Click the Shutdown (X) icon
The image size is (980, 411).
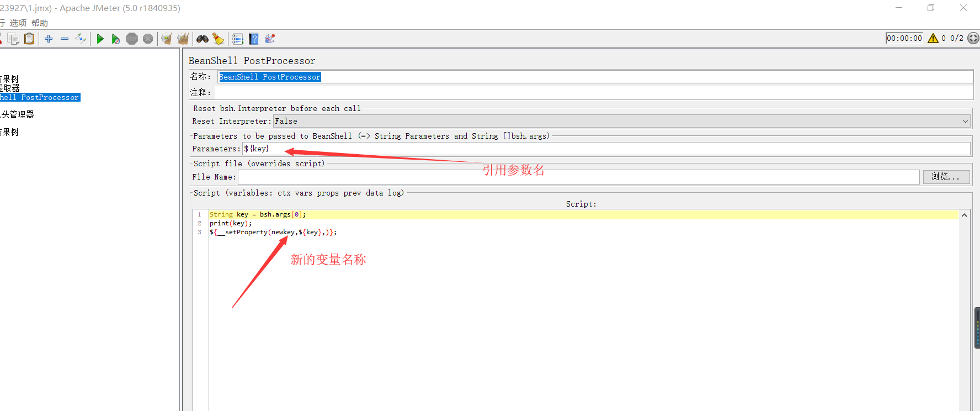coord(148,39)
